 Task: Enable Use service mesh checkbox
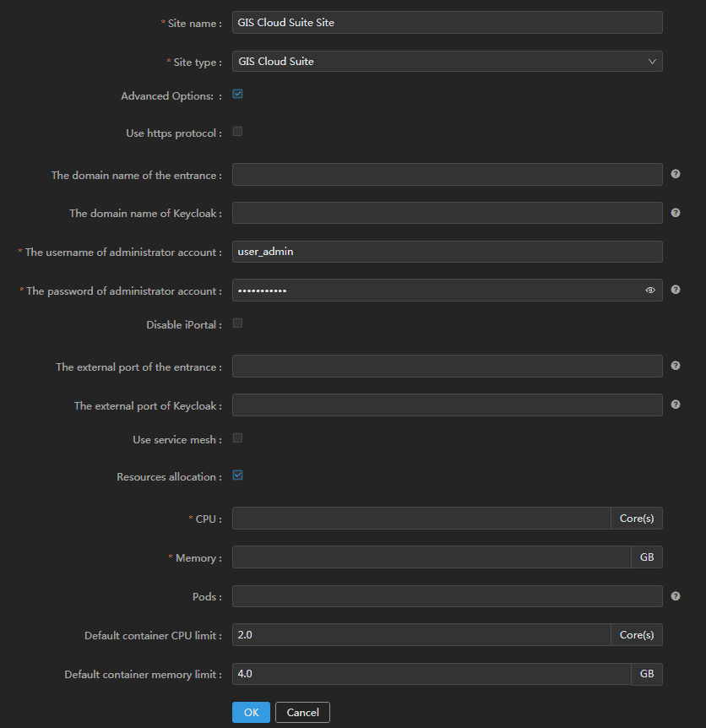237,438
